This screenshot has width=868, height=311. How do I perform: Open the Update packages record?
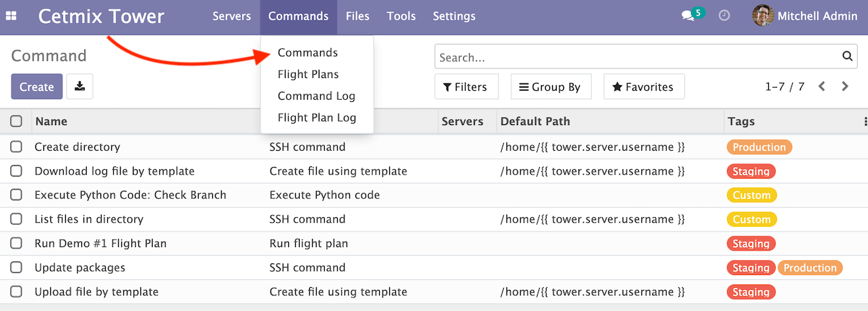(x=80, y=268)
